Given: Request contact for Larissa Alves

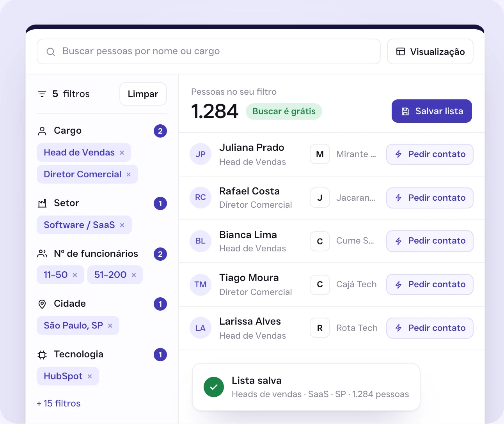Looking at the screenshot, I should click(430, 328).
